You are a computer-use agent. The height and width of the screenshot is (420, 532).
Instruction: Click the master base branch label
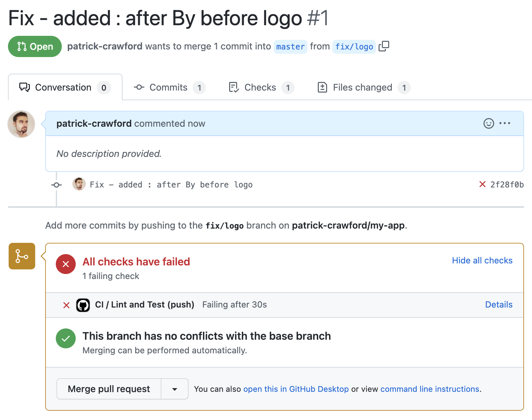(290, 47)
